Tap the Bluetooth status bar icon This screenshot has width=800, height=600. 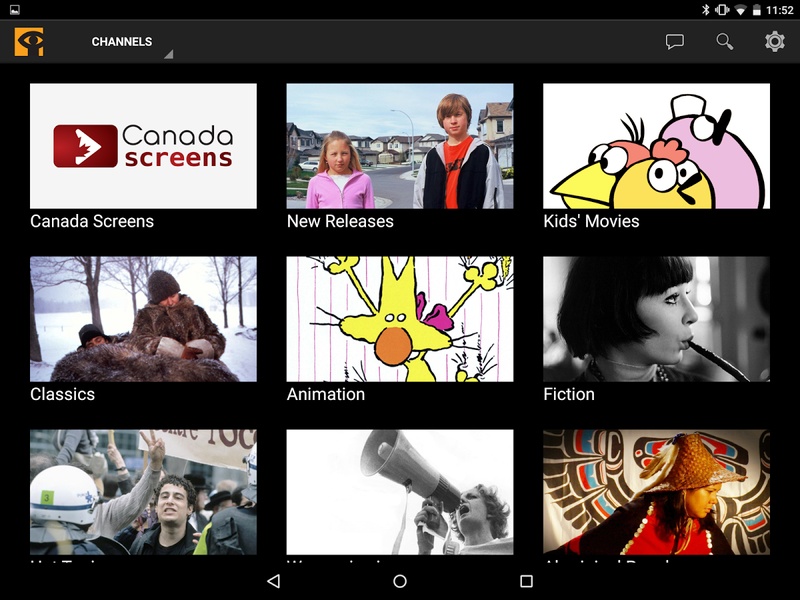706,10
